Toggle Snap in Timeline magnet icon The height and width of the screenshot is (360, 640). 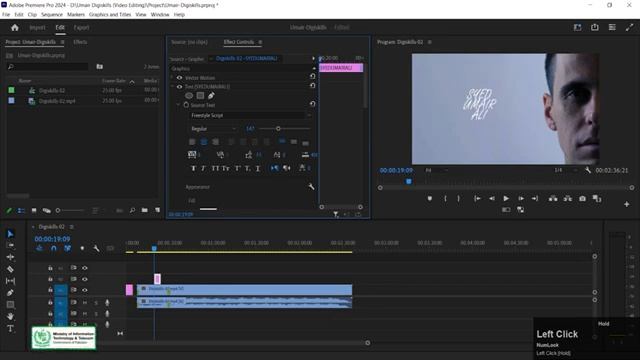click(x=53, y=248)
